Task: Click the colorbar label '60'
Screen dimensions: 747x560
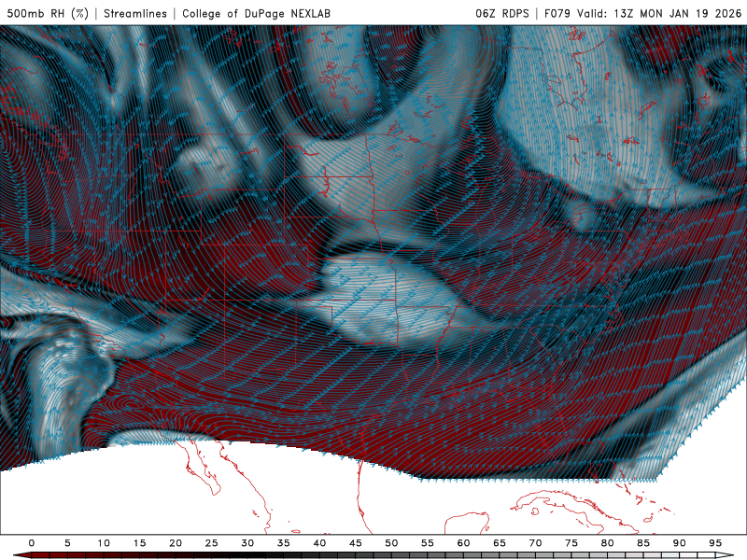Action: pos(463,543)
